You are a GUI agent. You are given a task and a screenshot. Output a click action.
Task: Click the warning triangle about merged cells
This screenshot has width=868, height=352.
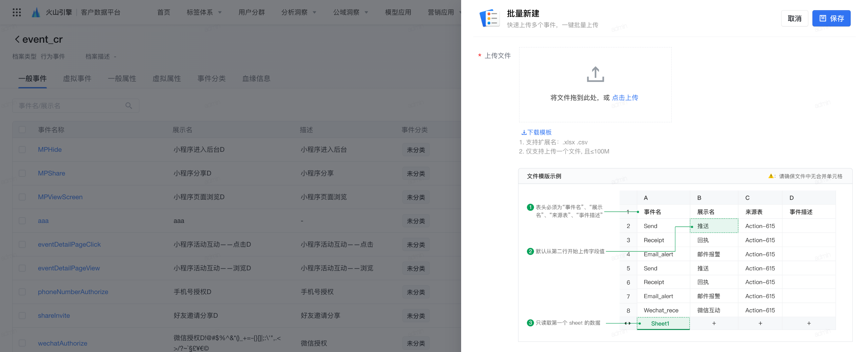[x=771, y=176]
